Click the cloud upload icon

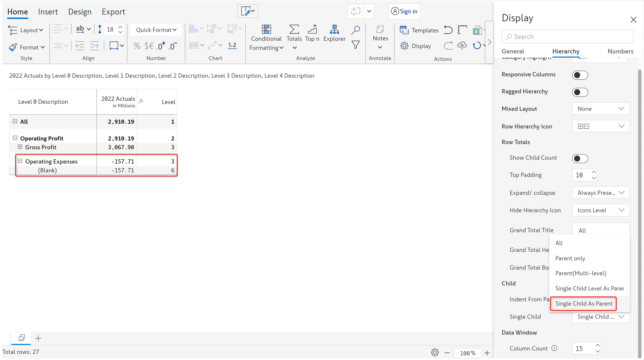(x=462, y=46)
